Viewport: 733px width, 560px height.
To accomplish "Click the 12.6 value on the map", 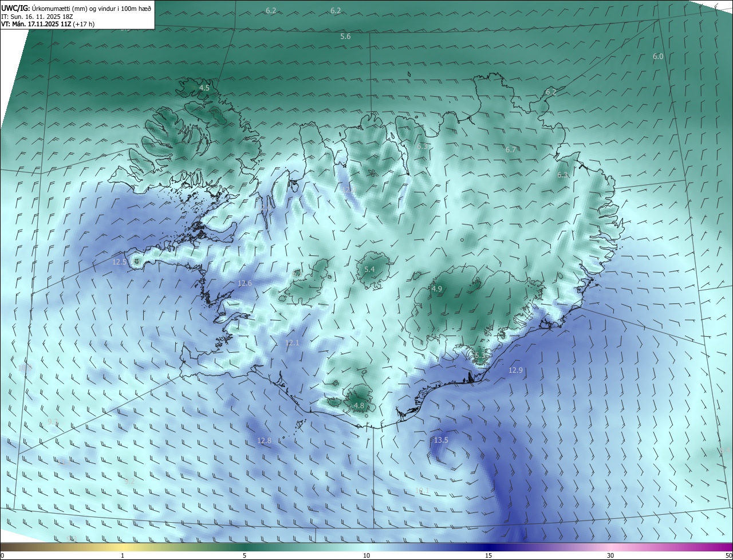I will click(x=245, y=283).
